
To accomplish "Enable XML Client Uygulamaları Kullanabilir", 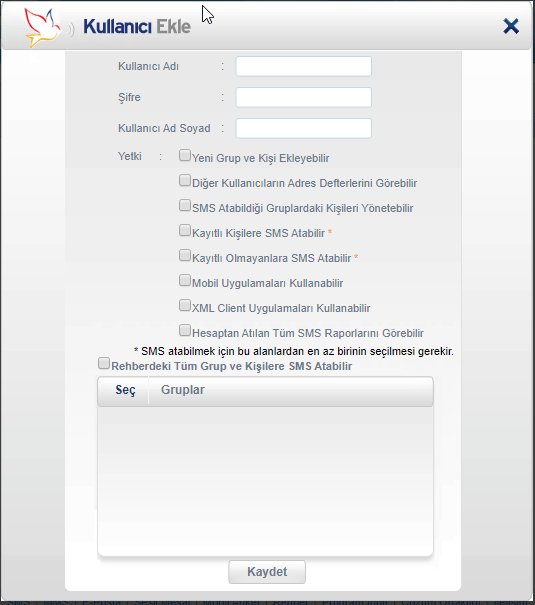I will (185, 306).
